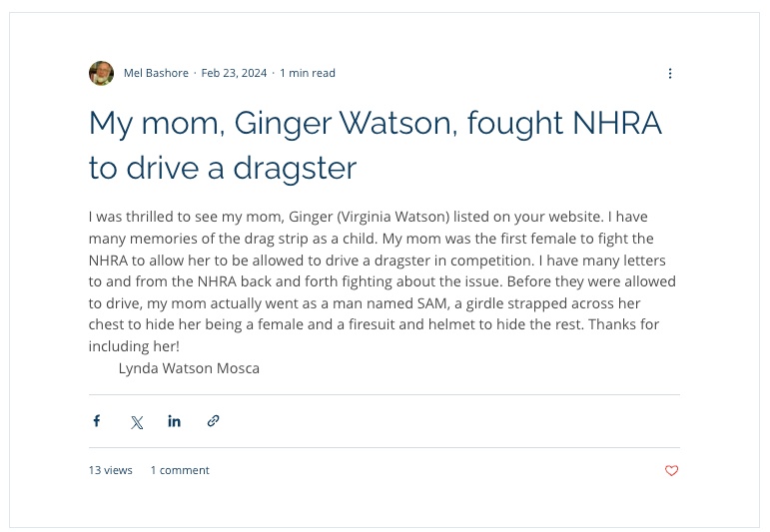Click Mel Bashore's profile avatar
This screenshot has width=770, height=532.
pyautogui.click(x=101, y=73)
